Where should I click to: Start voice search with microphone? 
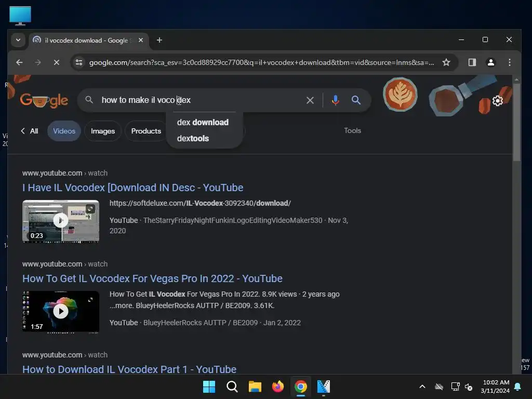[x=335, y=100]
